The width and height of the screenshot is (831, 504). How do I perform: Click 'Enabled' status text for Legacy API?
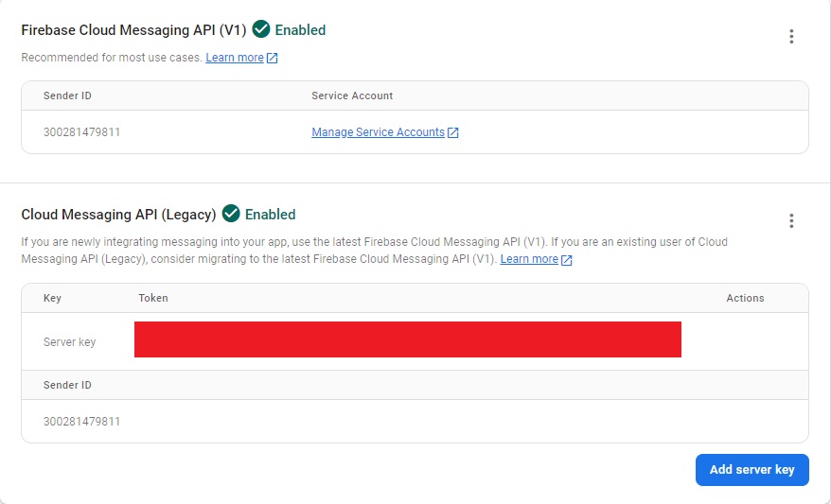[271, 215]
